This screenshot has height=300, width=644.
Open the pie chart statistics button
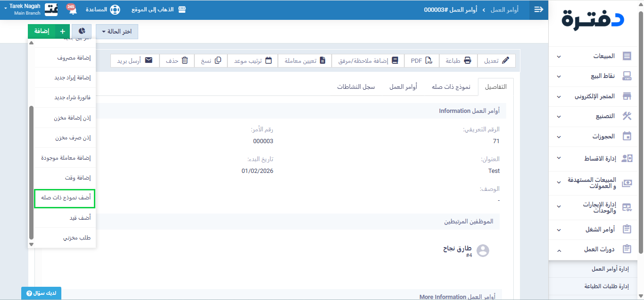81,32
